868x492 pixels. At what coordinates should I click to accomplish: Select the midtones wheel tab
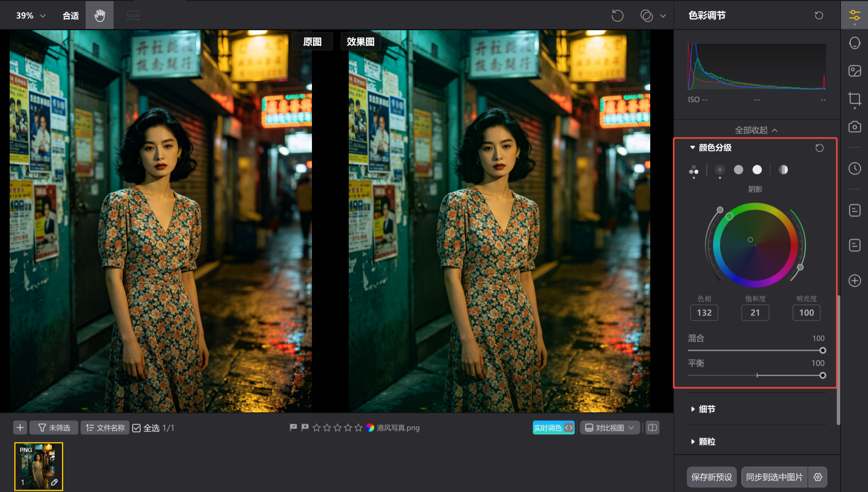738,170
